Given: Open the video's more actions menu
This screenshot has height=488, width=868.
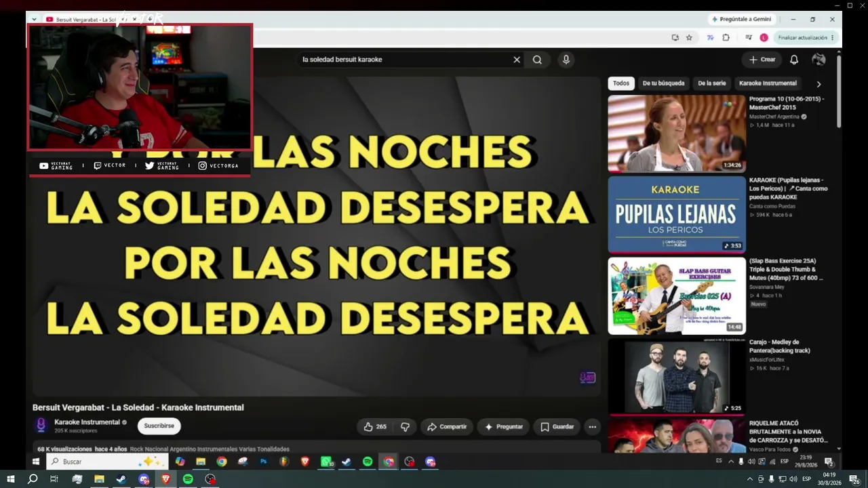Looking at the screenshot, I should (592, 427).
